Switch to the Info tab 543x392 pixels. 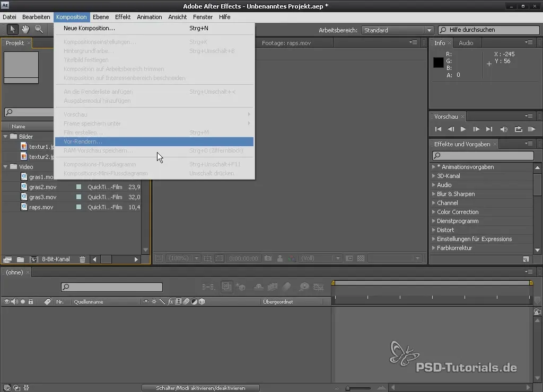click(440, 43)
